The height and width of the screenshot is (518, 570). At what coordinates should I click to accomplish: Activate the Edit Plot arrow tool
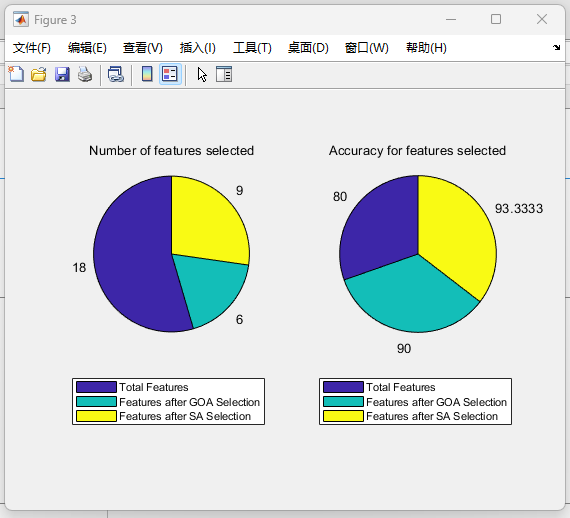coord(202,75)
